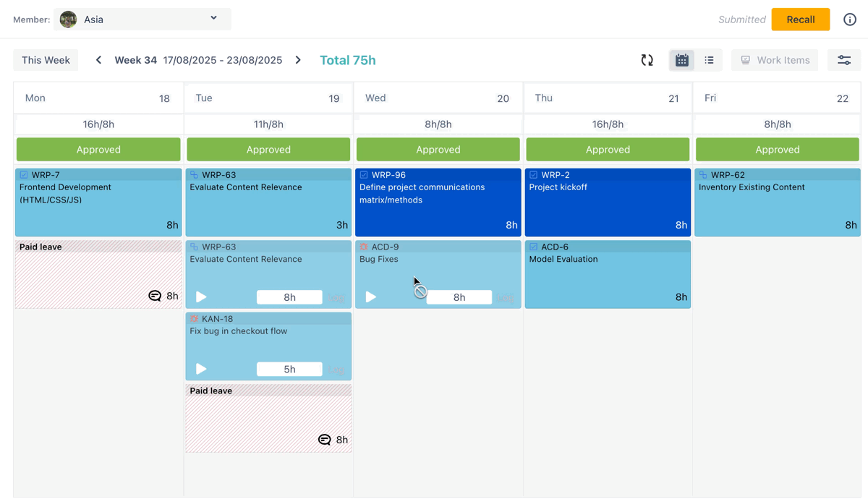Open the filter settings sliders icon
The image size is (868, 499).
pos(843,60)
